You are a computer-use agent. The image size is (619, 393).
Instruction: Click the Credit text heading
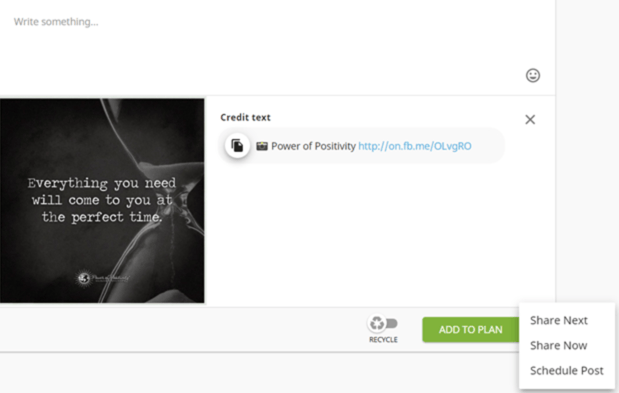245,117
